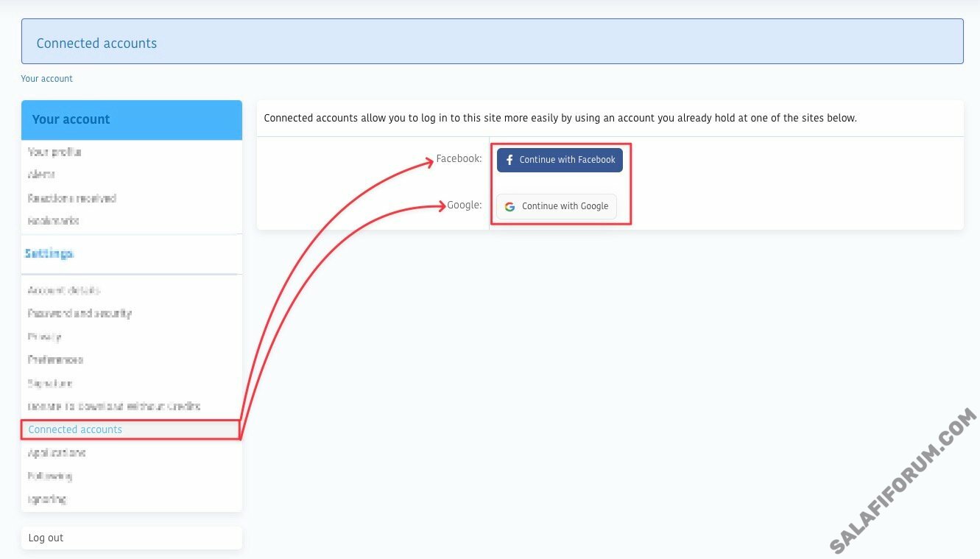
Task: Click the Your account sidebar header
Action: tap(71, 119)
